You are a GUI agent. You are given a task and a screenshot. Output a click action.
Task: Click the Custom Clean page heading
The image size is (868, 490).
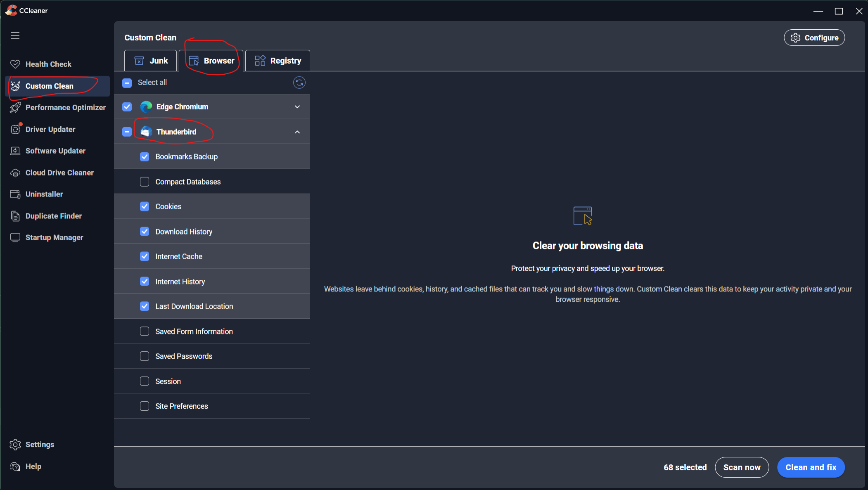pos(150,38)
